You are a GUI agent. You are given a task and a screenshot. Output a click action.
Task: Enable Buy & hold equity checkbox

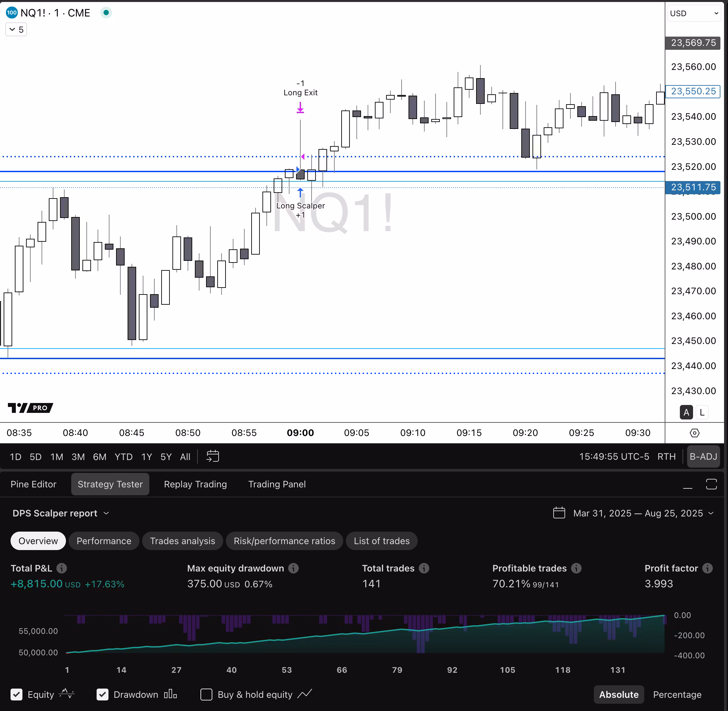(206, 695)
